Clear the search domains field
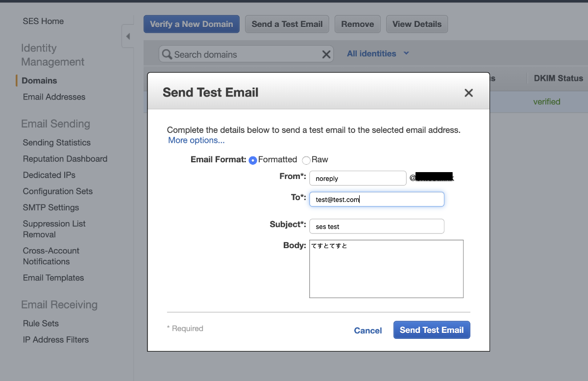This screenshot has width=588, height=381. [x=326, y=54]
